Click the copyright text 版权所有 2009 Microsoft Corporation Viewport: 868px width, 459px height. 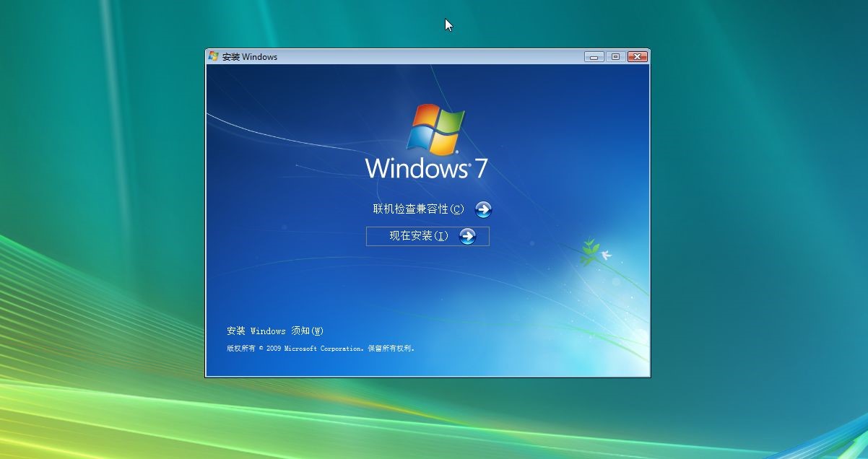(321, 349)
